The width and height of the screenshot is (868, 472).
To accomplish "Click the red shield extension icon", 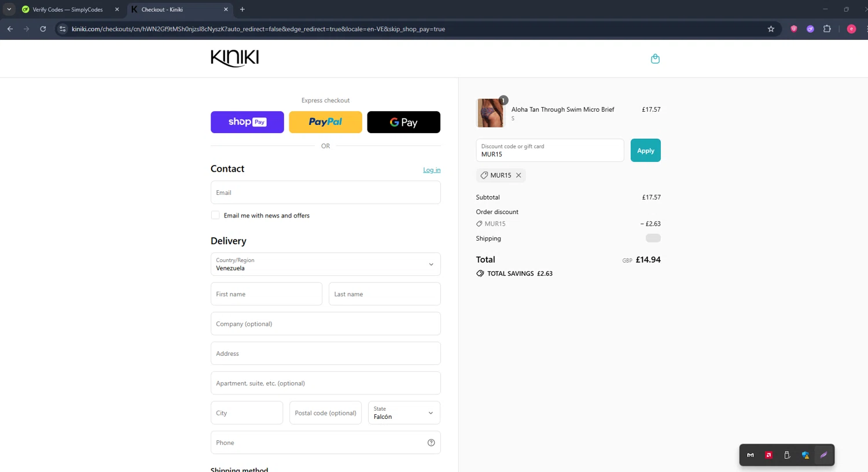I will 794,29.
